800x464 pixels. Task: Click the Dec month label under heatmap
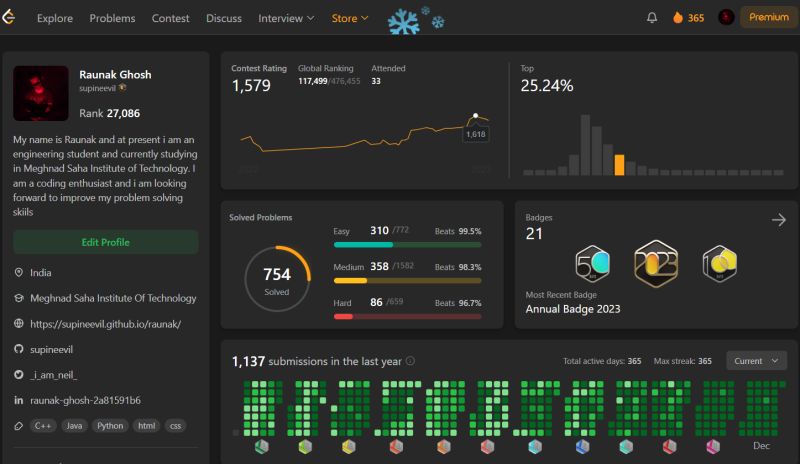click(761, 446)
